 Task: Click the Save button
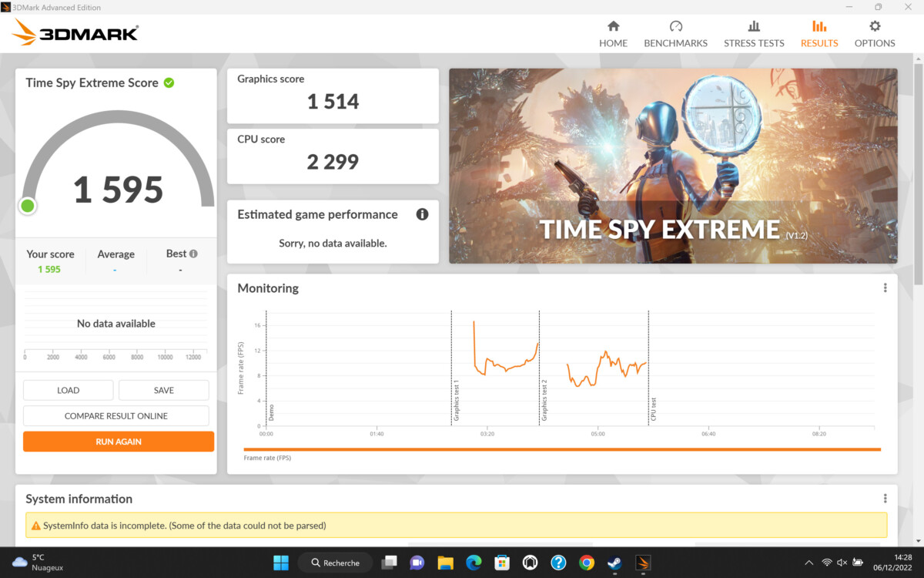tap(163, 390)
